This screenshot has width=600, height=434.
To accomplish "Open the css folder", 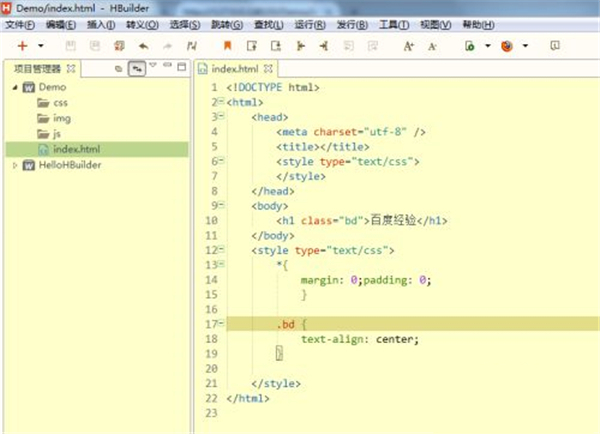I will pos(60,103).
